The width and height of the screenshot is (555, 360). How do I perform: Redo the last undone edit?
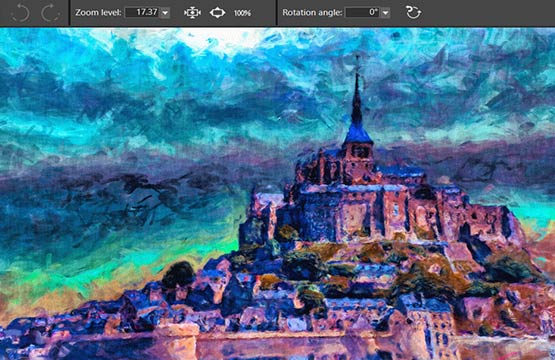[50, 13]
